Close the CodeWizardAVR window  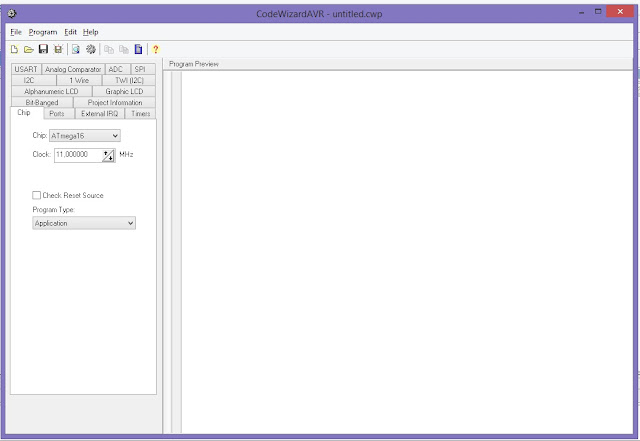click(620, 12)
